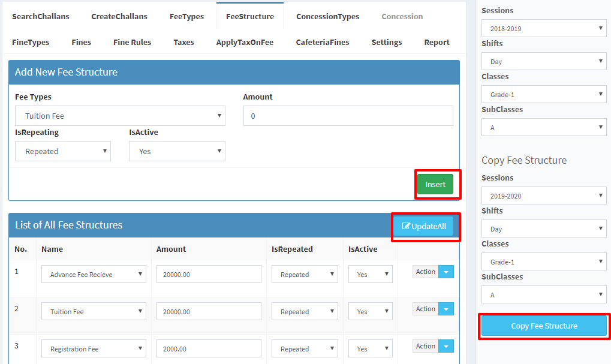Open the IsActive dropdown in Add form

[177, 151]
